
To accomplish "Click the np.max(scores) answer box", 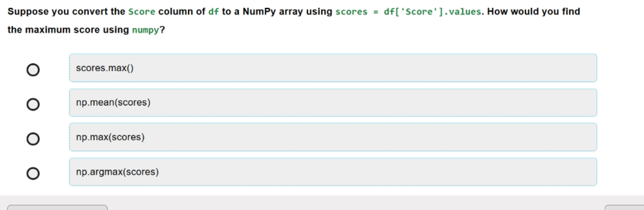I will (x=333, y=137).
